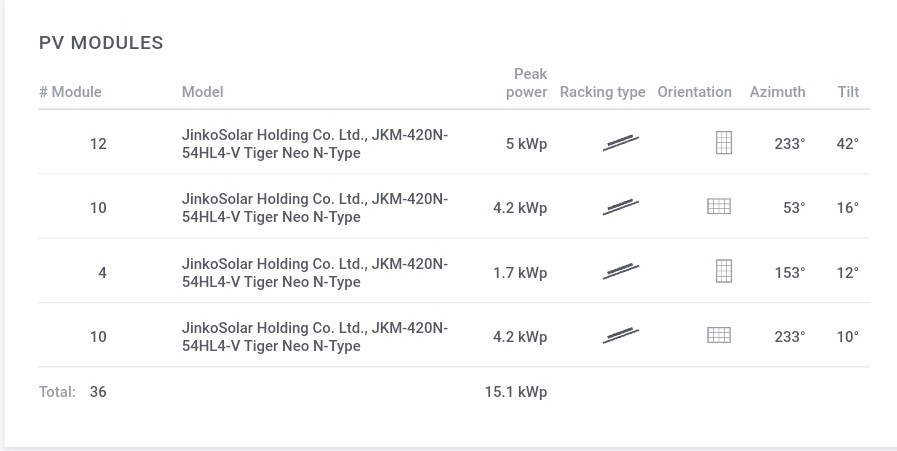897x451 pixels.
Task: Click racking type icon for 10° tilt row
Action: pos(621,336)
